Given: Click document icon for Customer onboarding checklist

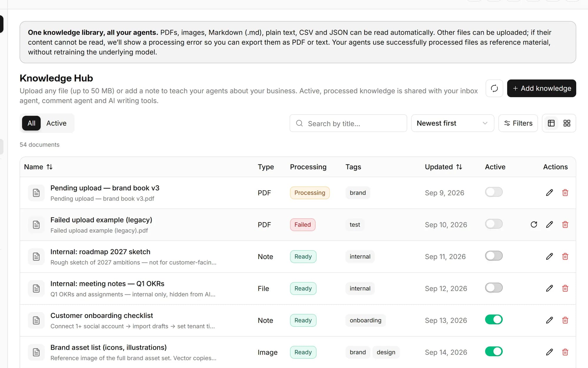Looking at the screenshot, I should click(x=36, y=320).
